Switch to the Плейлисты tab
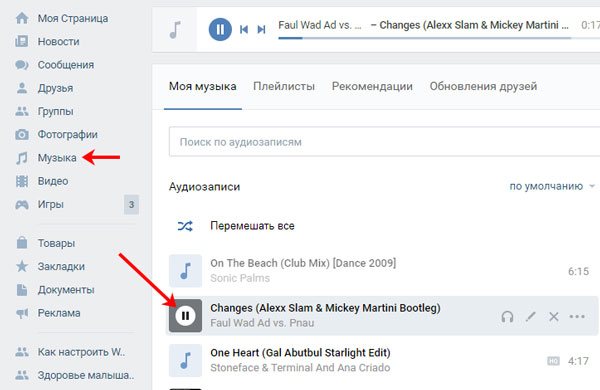Screen dimensions: 600x390 [284, 86]
